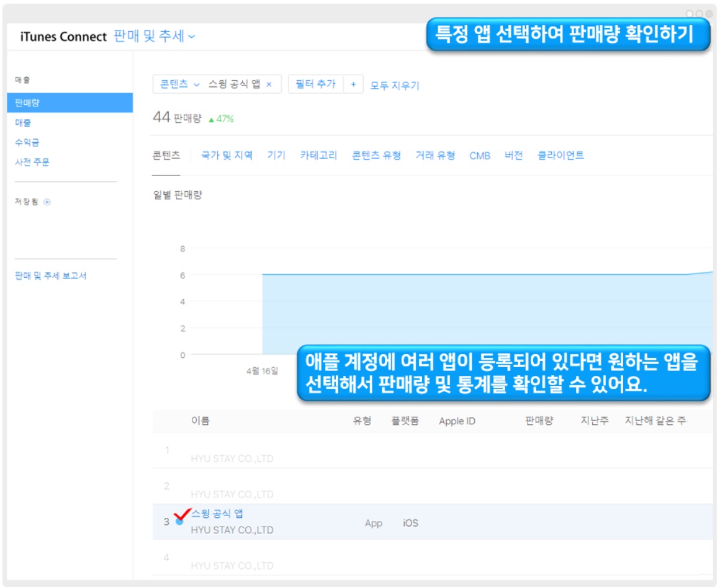Click the green 47% increase indicator
Image resolution: width=720 pixels, height=588 pixels.
point(222,119)
